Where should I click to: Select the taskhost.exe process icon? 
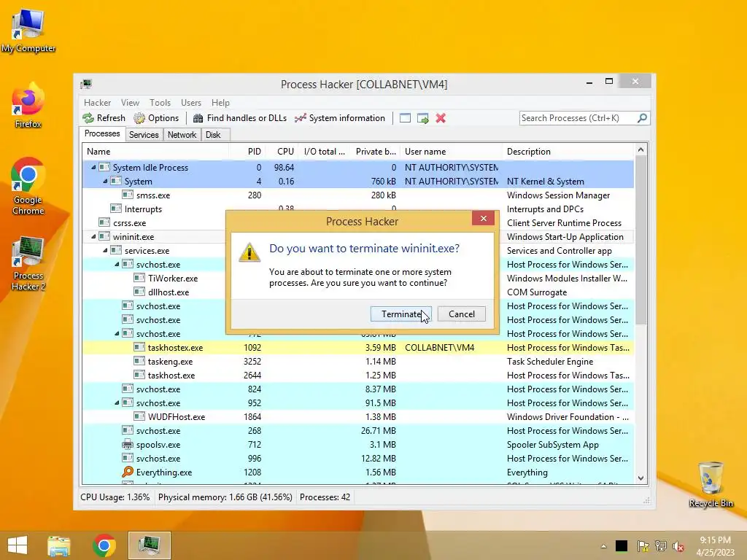[139, 374]
